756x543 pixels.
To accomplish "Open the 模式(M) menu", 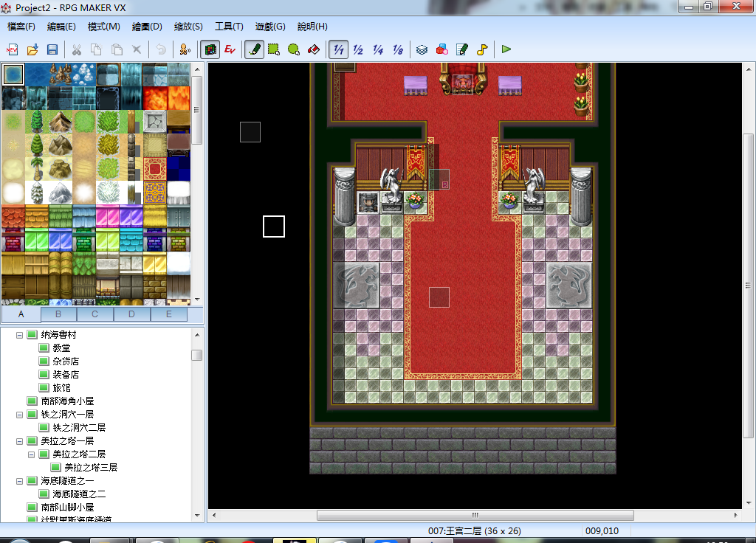I will (103, 27).
